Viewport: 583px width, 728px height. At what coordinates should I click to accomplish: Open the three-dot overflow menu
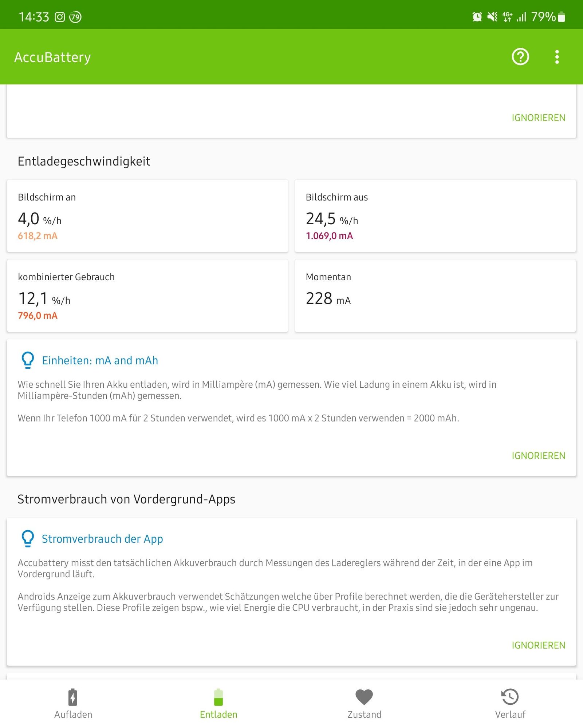point(557,57)
